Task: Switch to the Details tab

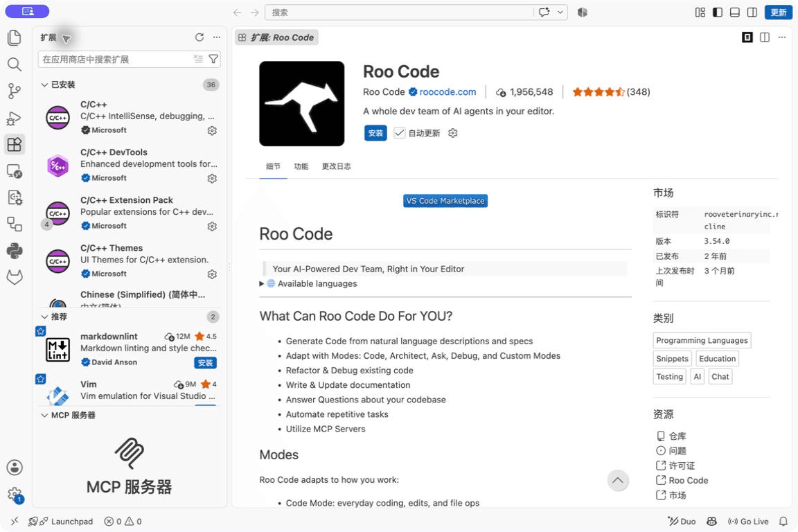Action: pyautogui.click(x=274, y=166)
